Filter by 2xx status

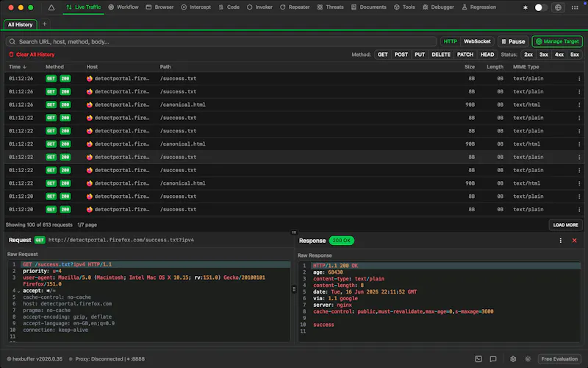(x=528, y=54)
